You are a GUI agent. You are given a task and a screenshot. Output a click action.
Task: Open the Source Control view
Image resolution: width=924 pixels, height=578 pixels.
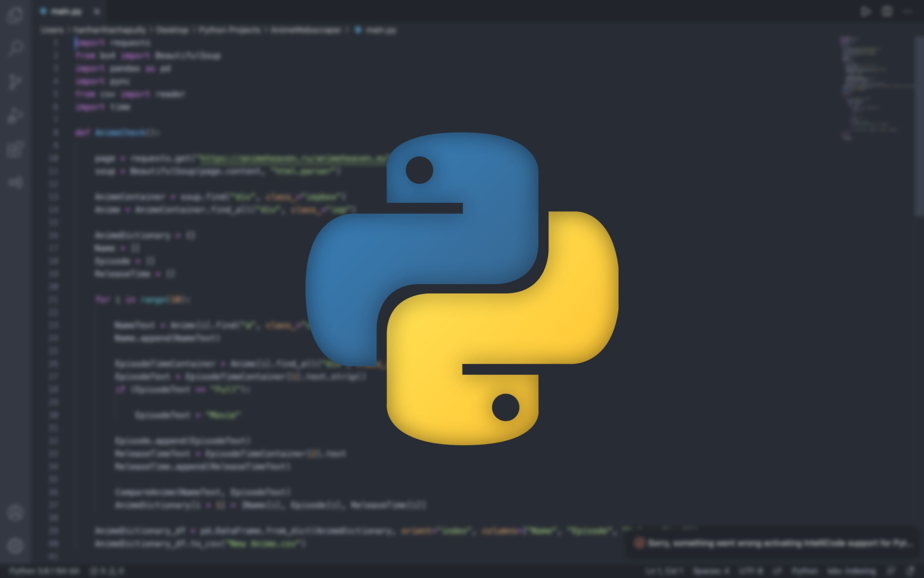tap(15, 82)
